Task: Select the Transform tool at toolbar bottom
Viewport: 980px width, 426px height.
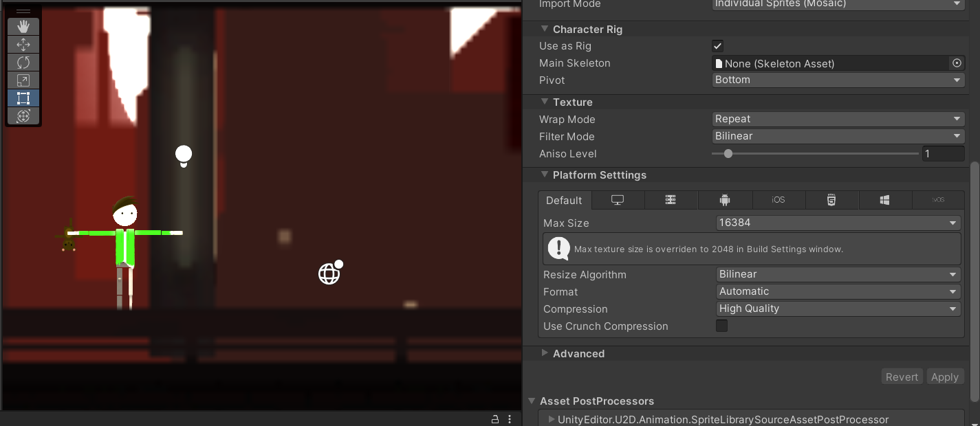Action: [x=23, y=115]
